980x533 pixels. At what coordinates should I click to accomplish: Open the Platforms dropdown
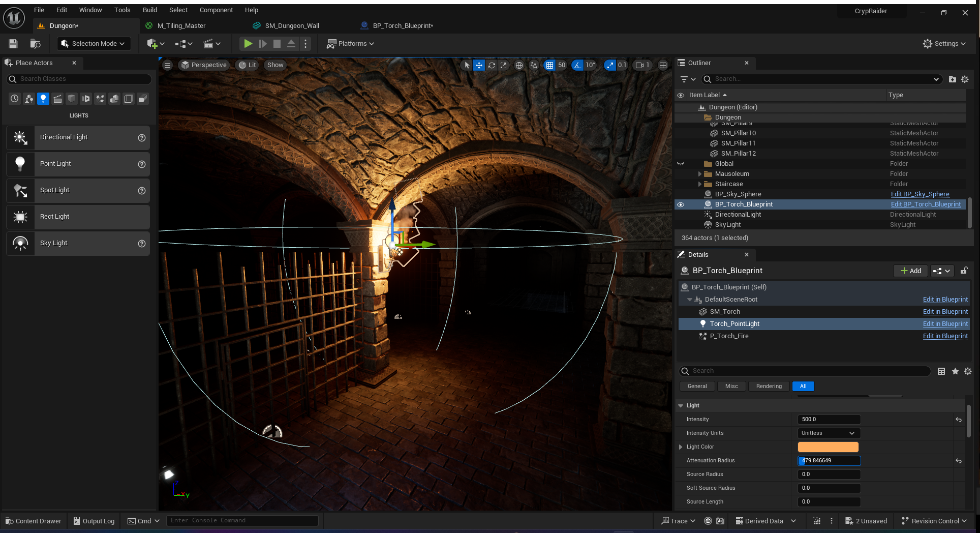point(351,44)
